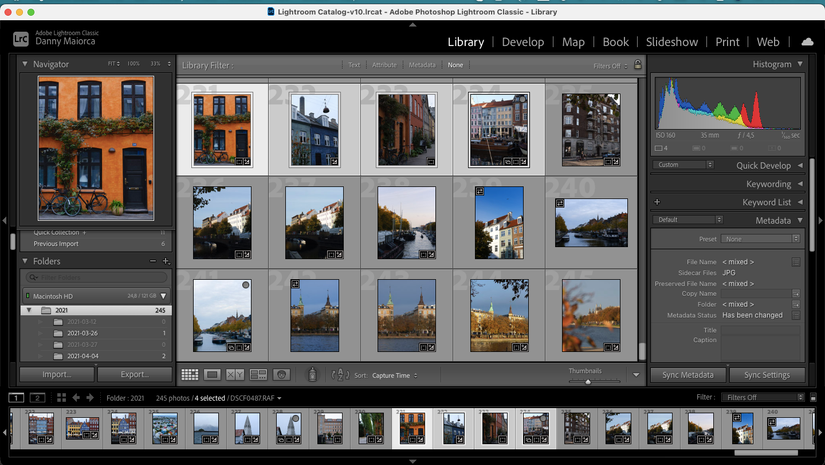This screenshot has height=465, width=825.
Task: Open the Slideshow module
Action: pyautogui.click(x=672, y=42)
